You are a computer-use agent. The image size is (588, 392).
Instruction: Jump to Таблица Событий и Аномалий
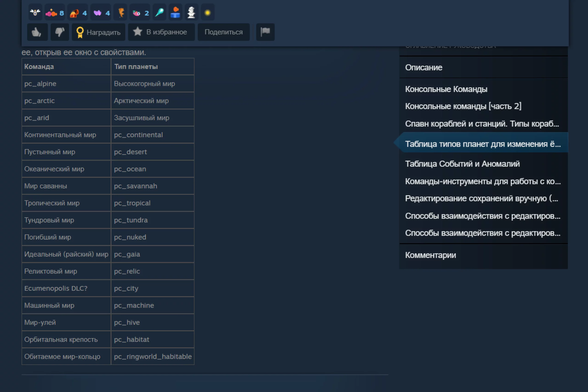click(462, 164)
